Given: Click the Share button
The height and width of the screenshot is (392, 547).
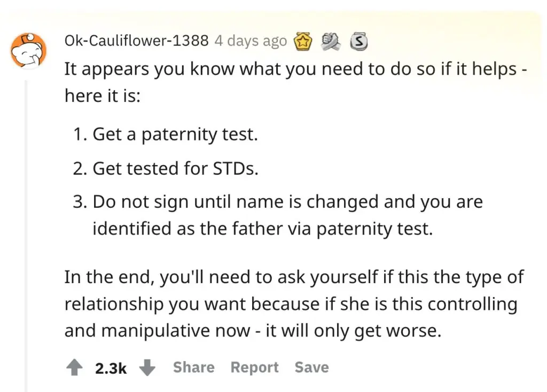Looking at the screenshot, I should (x=193, y=367).
